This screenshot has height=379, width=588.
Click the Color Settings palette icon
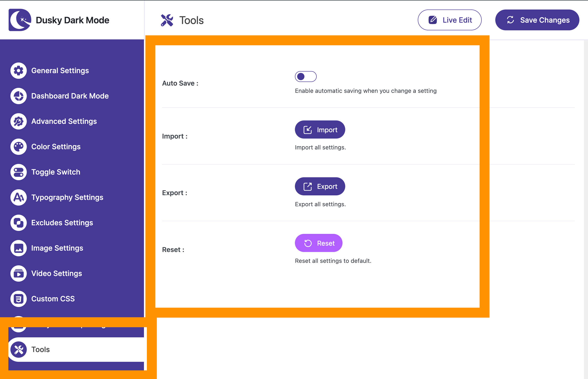point(18,146)
